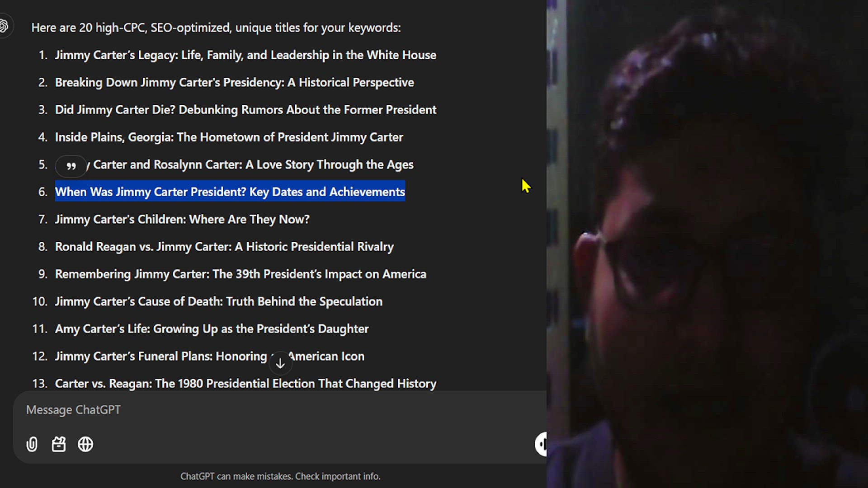Click the Check important info disclaimer text
Screen dimensions: 868x488
click(280, 476)
